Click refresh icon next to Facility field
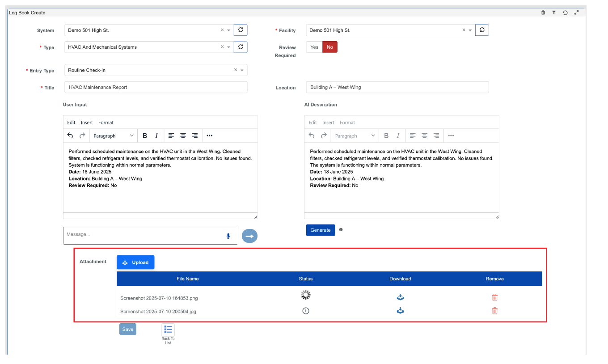This screenshot has height=364, width=608. [482, 30]
